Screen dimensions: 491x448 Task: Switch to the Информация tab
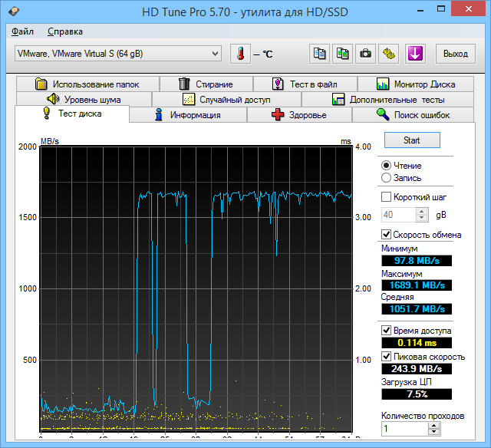187,115
